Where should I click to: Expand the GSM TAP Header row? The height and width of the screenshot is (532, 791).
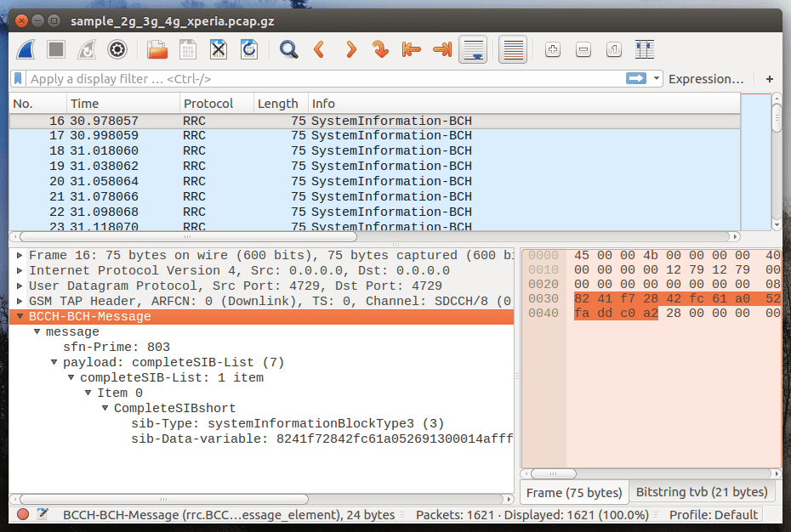20,302
